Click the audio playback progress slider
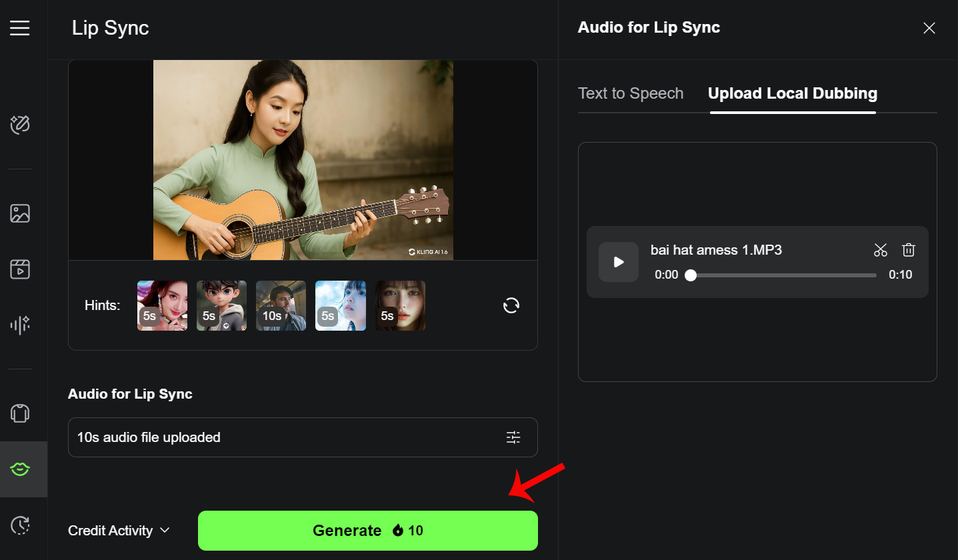The image size is (958, 560). (783, 275)
